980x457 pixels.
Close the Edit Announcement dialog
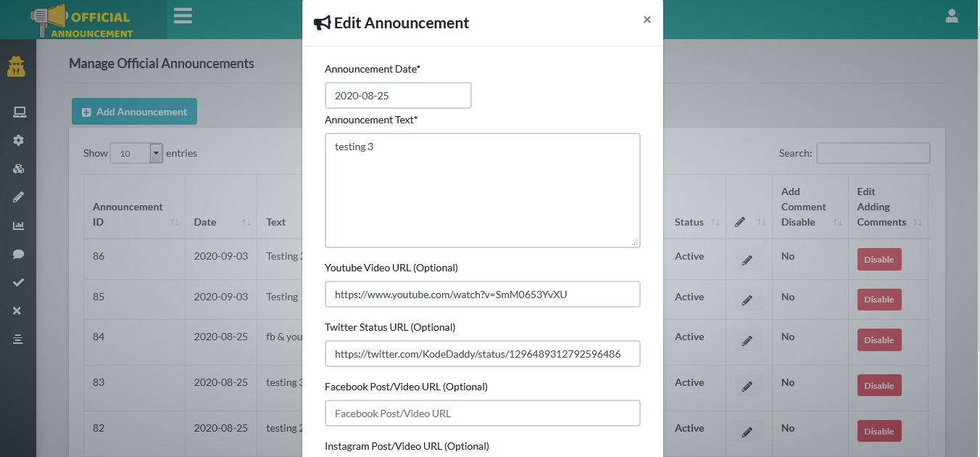647,20
